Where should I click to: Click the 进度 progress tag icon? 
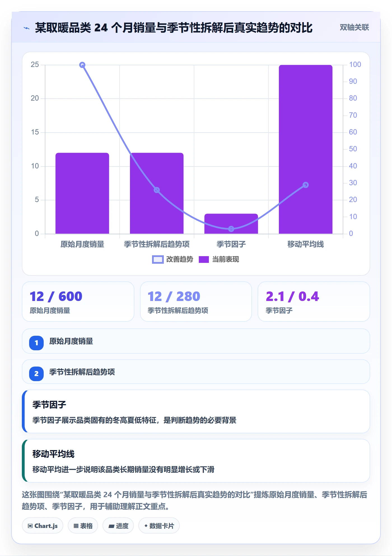(x=111, y=526)
